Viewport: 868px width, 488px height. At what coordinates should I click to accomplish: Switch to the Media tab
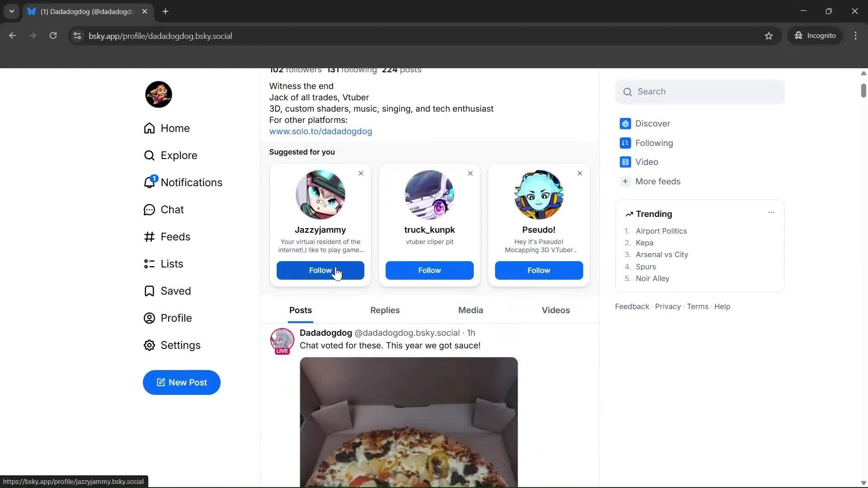(x=470, y=310)
